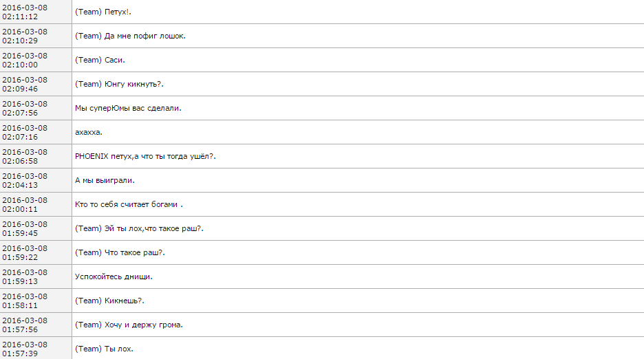Viewport: 644px width, 359px height.
Task: Click the 01:57:56 timestamp cell
Action: (25, 325)
